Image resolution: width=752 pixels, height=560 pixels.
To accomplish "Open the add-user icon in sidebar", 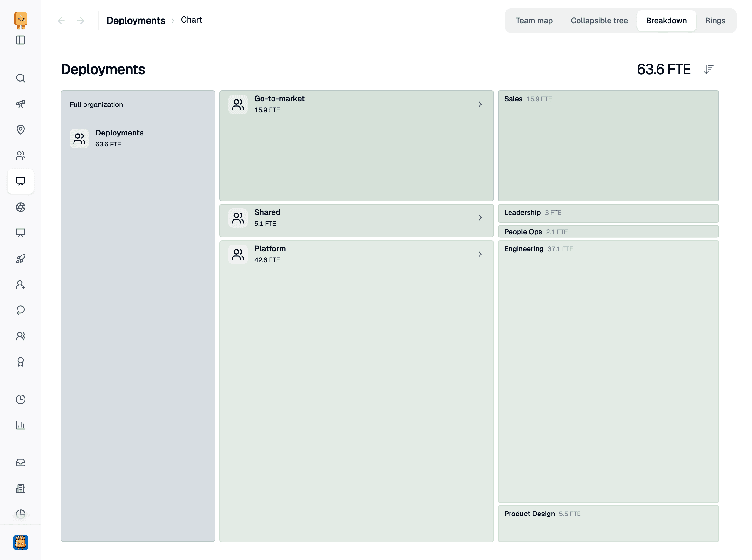I will tap(21, 285).
